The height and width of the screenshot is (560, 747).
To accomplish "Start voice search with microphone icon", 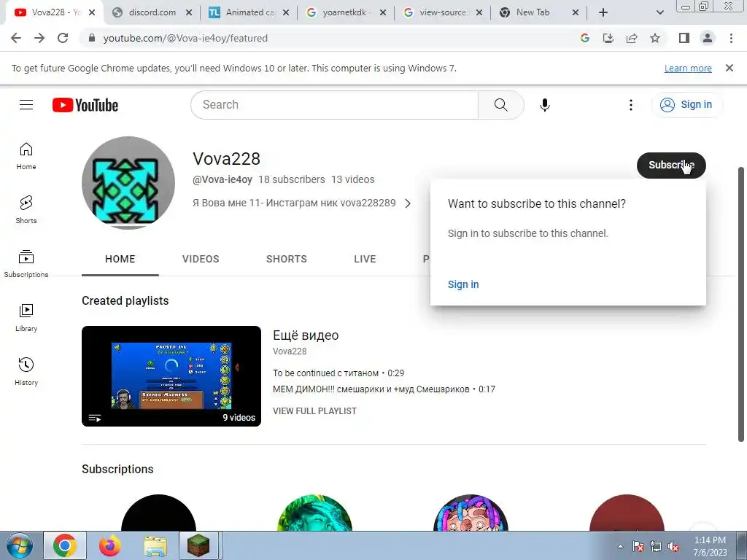I will pos(544,105).
